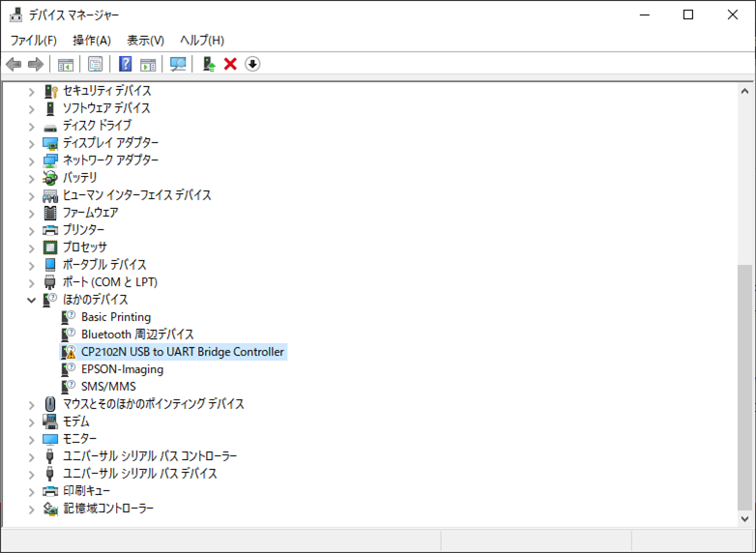
Task: Open the ヘルプ(H) menu
Action: (202, 40)
